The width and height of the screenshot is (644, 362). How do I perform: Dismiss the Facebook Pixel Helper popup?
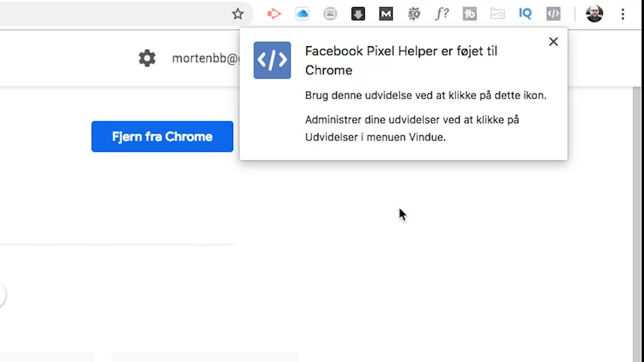pyautogui.click(x=553, y=42)
